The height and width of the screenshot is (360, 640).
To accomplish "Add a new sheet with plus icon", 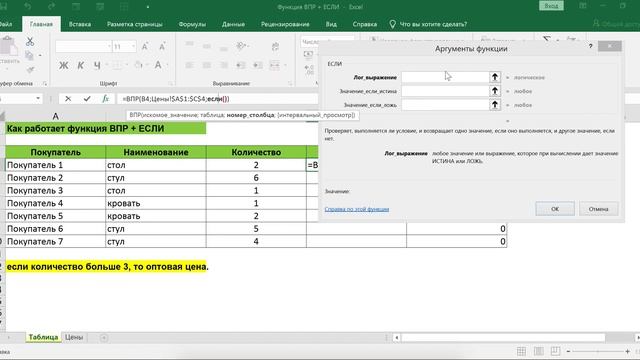I will click(104, 338).
